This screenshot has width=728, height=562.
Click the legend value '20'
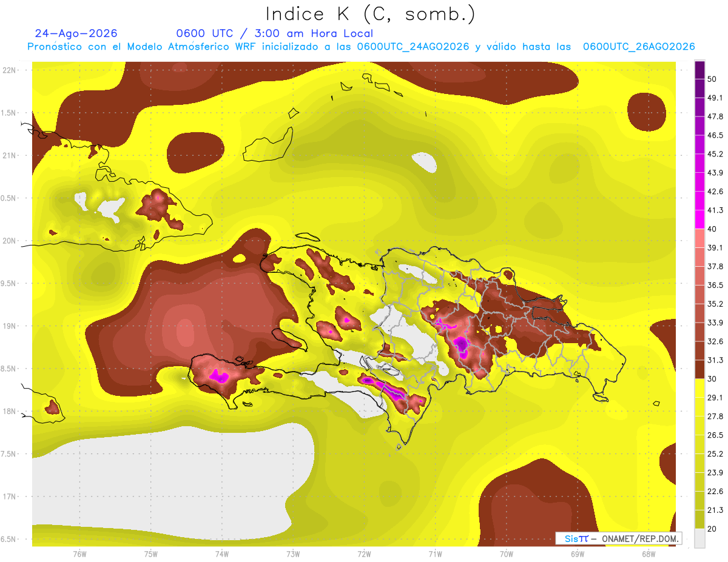click(x=713, y=529)
